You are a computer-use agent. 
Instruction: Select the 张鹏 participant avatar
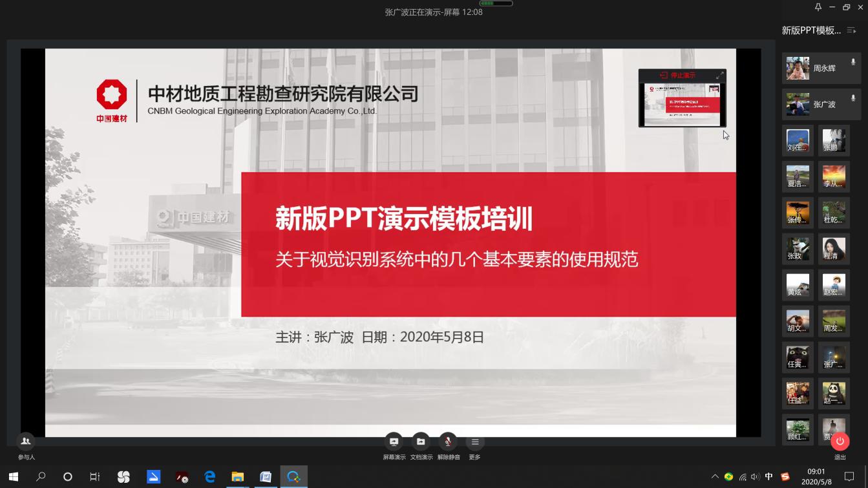click(x=834, y=140)
